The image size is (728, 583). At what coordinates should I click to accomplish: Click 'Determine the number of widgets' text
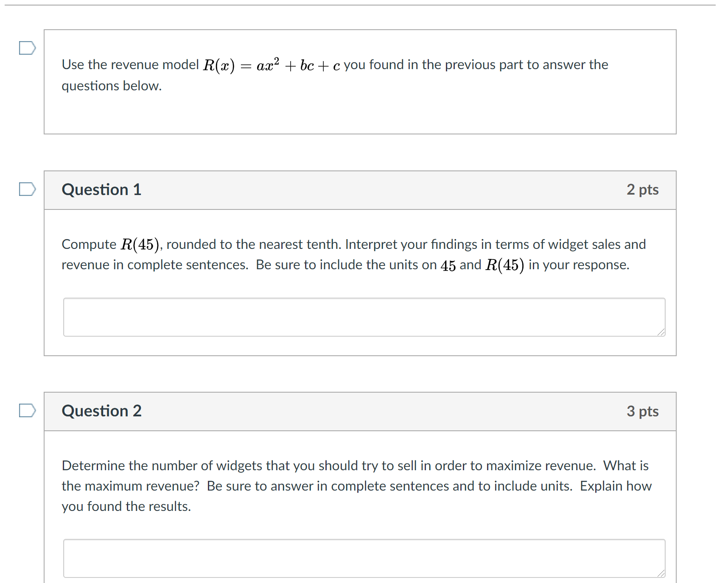coord(162,466)
